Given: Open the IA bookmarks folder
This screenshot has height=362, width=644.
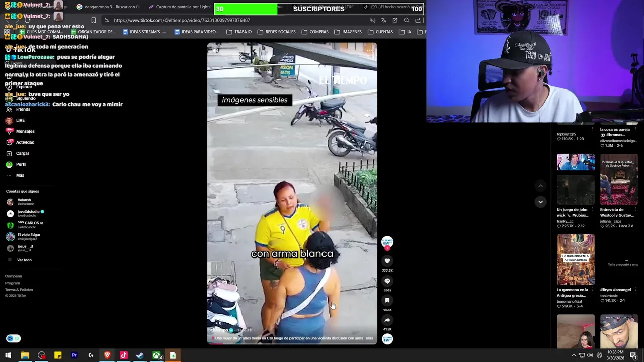Looking at the screenshot, I should pyautogui.click(x=406, y=32).
